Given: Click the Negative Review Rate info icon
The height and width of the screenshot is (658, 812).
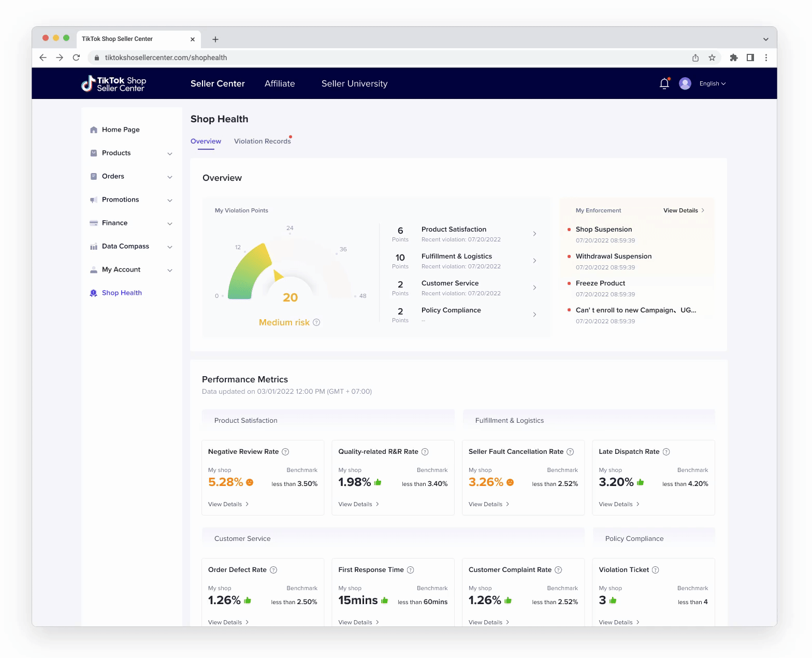Looking at the screenshot, I should point(285,452).
